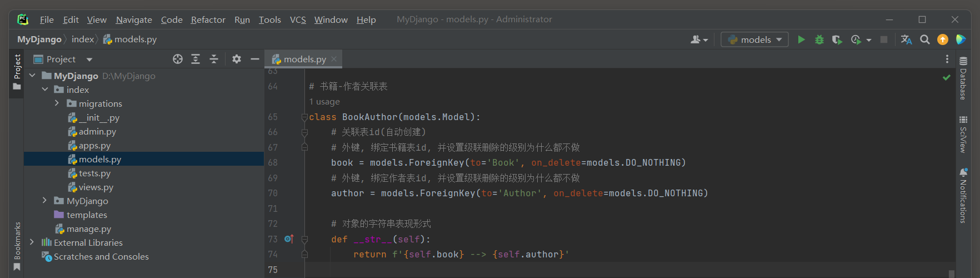Run with Coverage shield icon
This screenshot has height=278, width=980.
coord(837,39)
